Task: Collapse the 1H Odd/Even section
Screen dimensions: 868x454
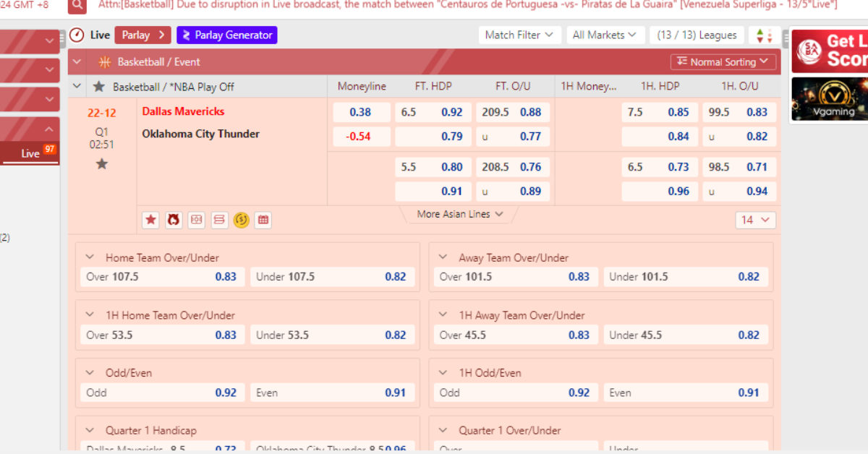Action: point(443,373)
